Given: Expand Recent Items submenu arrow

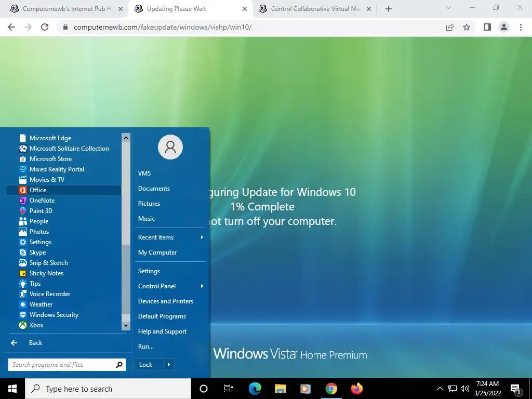Looking at the screenshot, I should coord(202,237).
